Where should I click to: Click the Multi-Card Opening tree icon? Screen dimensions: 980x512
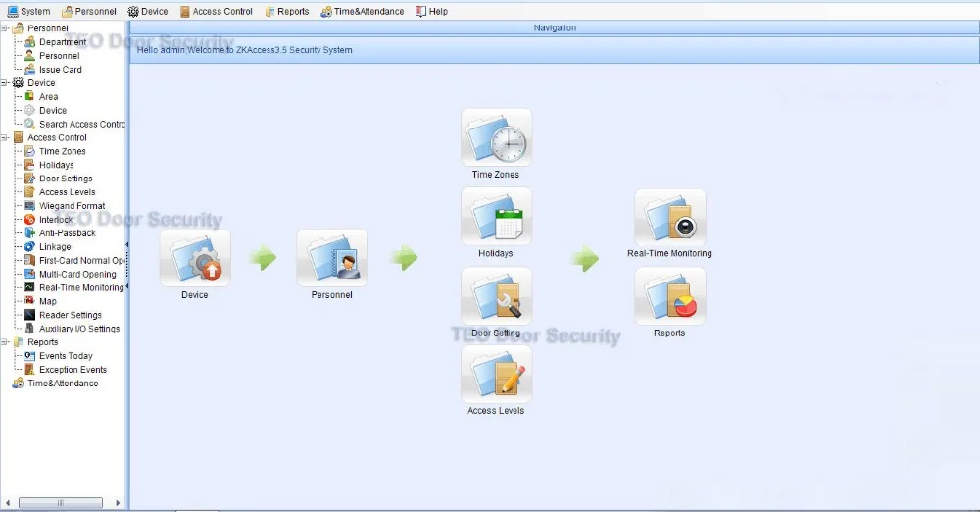tap(29, 274)
